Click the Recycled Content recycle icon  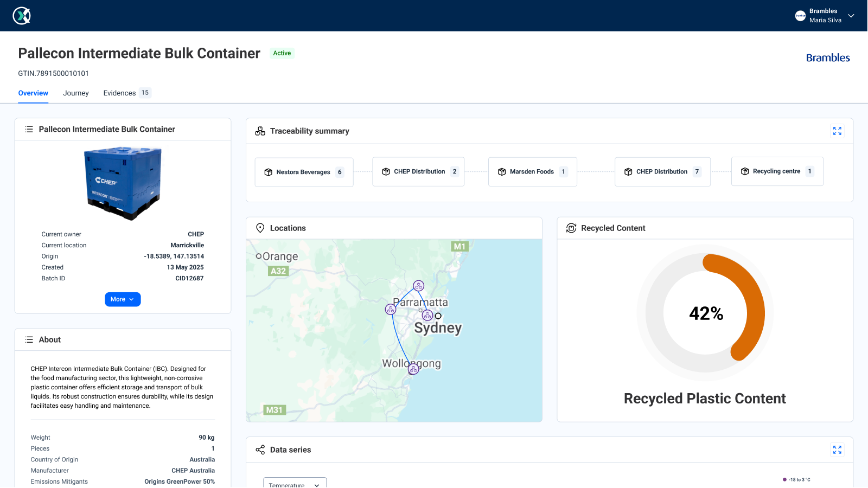(571, 228)
